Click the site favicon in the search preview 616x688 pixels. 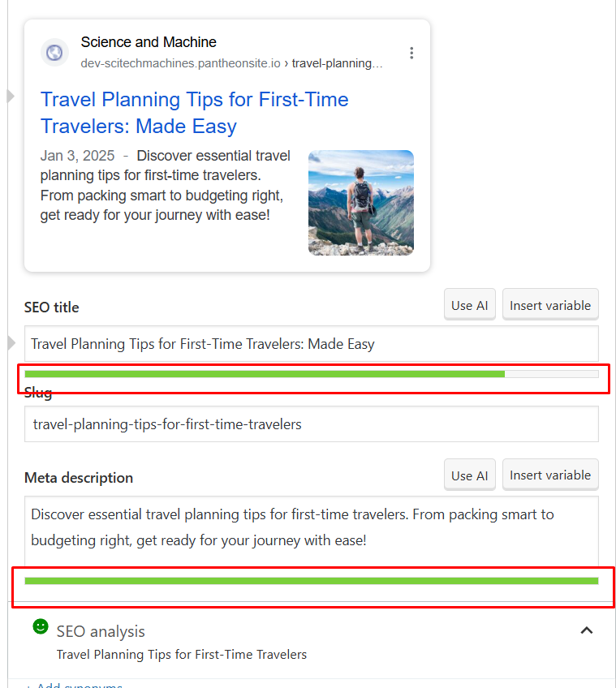tap(54, 52)
